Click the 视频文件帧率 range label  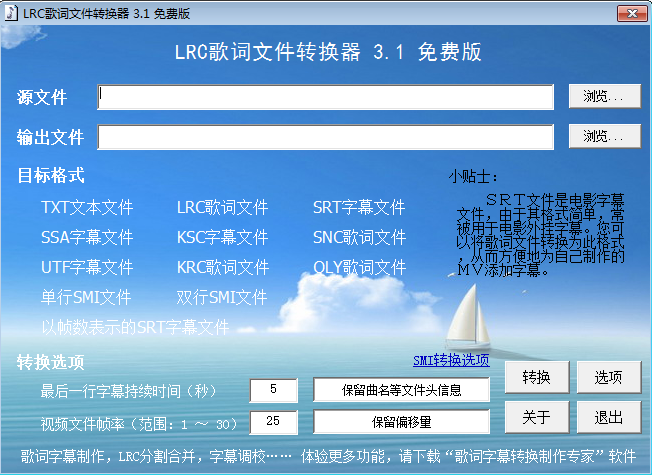click(139, 424)
